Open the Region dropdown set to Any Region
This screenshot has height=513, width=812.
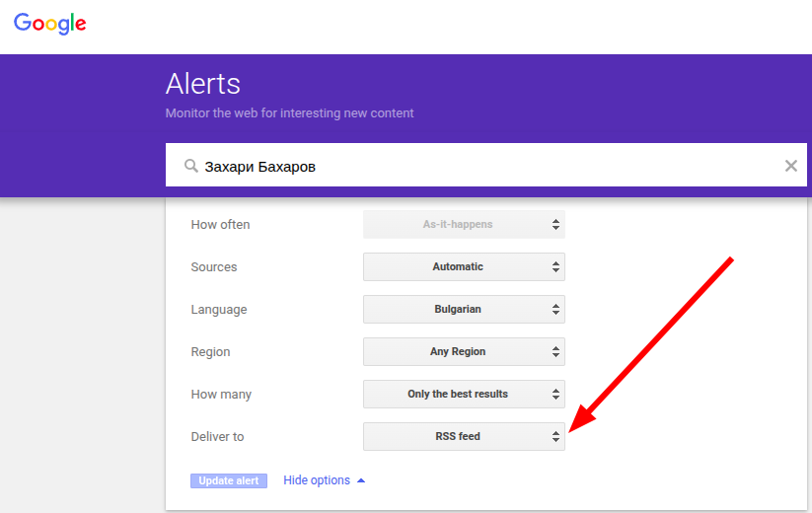pyautogui.click(x=464, y=351)
